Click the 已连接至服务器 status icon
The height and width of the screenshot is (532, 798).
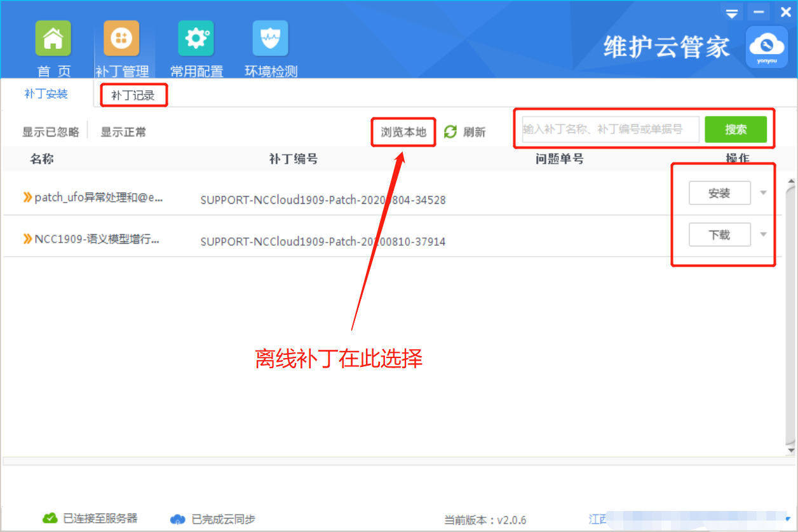50,518
